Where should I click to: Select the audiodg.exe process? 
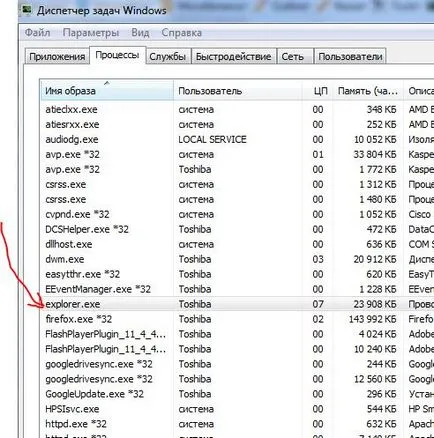[x=237, y=139]
